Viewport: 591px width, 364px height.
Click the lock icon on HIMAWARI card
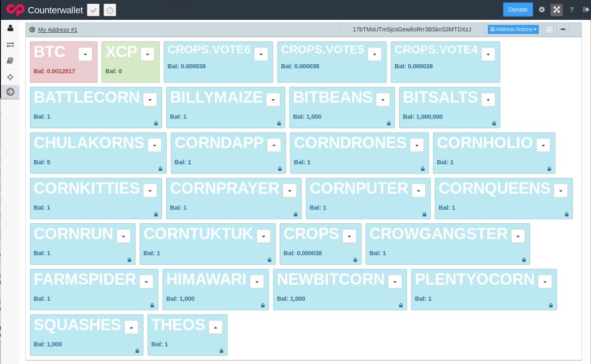pos(263,305)
